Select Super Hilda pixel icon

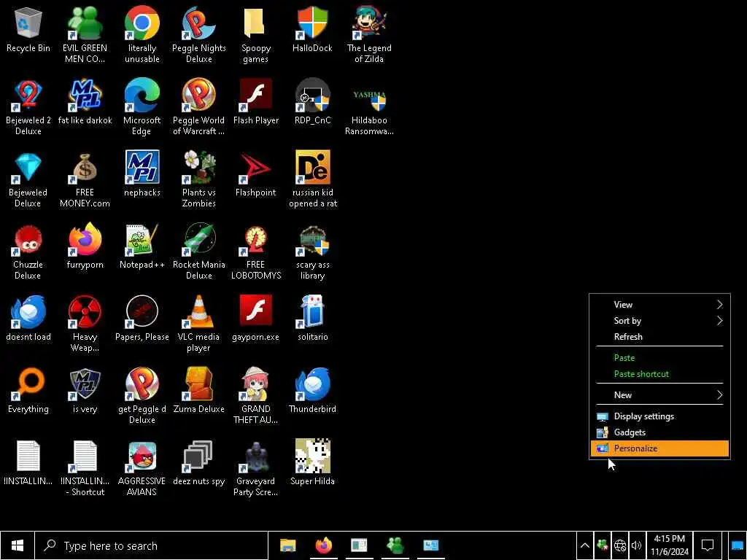(x=312, y=463)
